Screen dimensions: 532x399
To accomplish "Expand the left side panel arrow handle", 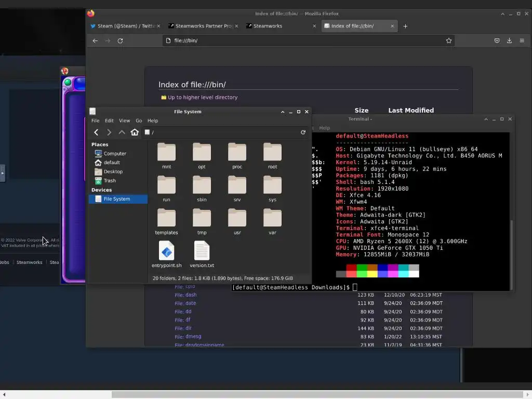I will pos(3,173).
